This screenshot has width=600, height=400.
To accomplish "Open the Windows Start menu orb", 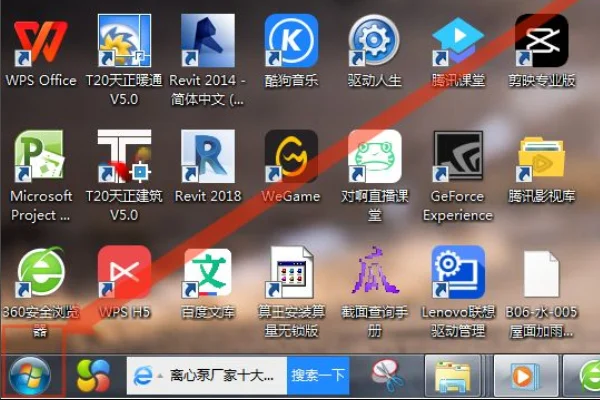I will tap(30, 376).
